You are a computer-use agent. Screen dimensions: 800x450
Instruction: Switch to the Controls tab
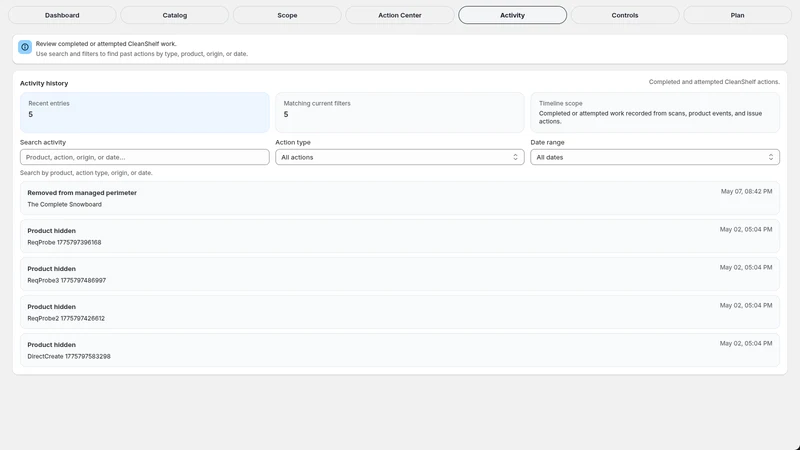coord(624,15)
